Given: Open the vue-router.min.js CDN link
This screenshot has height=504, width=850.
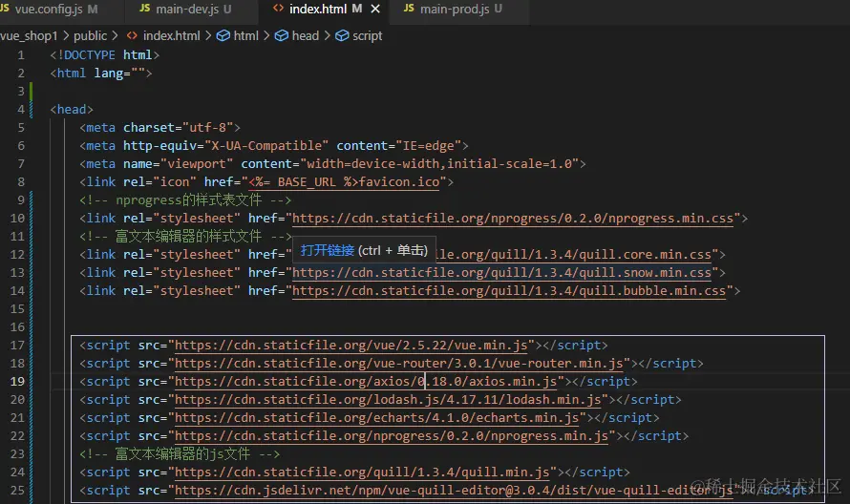Looking at the screenshot, I should point(398,364).
